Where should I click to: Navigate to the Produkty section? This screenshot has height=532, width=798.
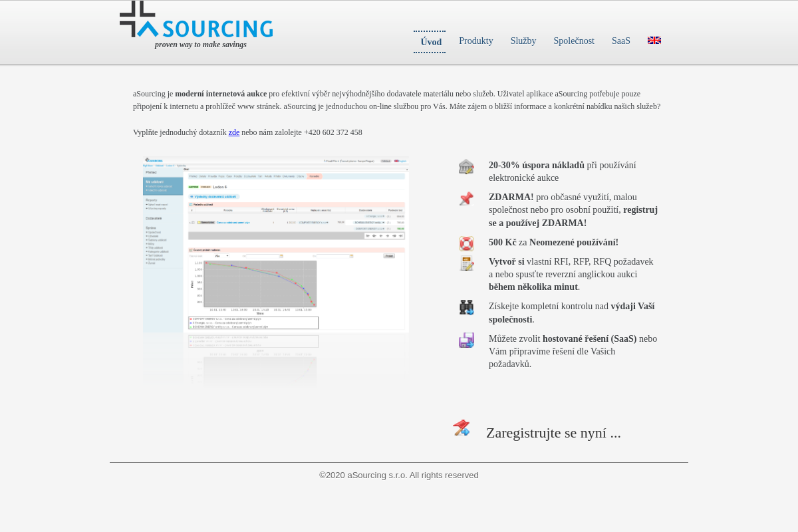click(x=475, y=41)
